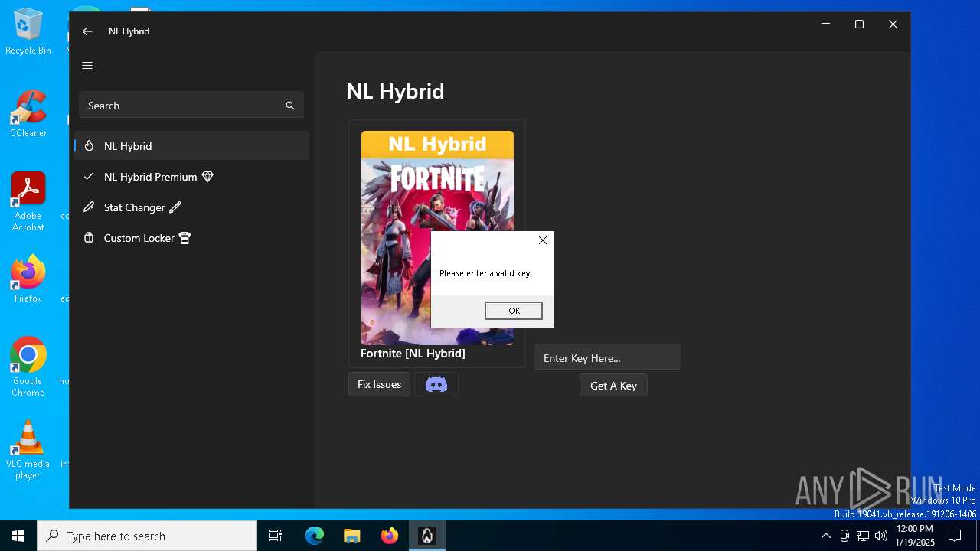This screenshot has height=551, width=980.
Task: Click the "NL Hybrid" page heading
Action: [395, 91]
